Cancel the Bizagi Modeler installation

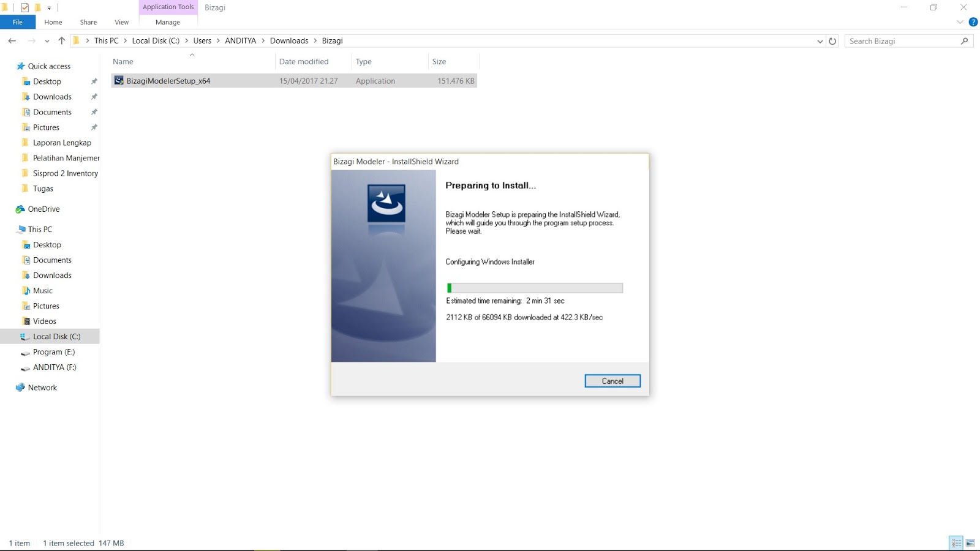(x=612, y=381)
